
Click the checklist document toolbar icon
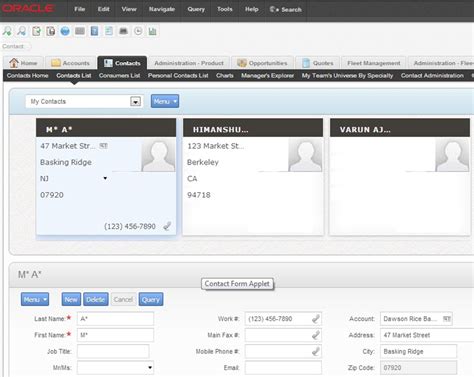(x=109, y=31)
